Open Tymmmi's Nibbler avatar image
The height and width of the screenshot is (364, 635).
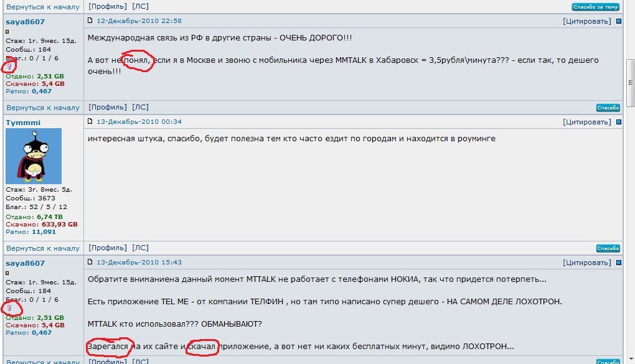tap(34, 156)
